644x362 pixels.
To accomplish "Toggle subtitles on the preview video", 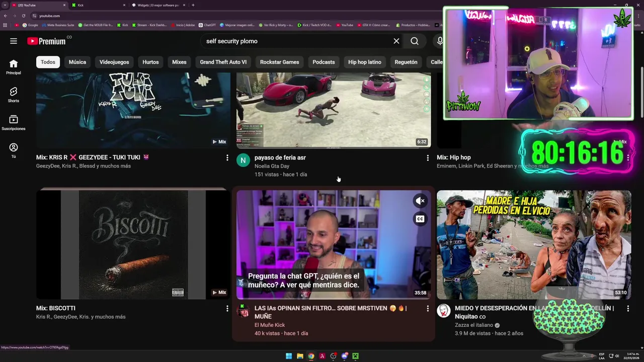I will pos(420,219).
